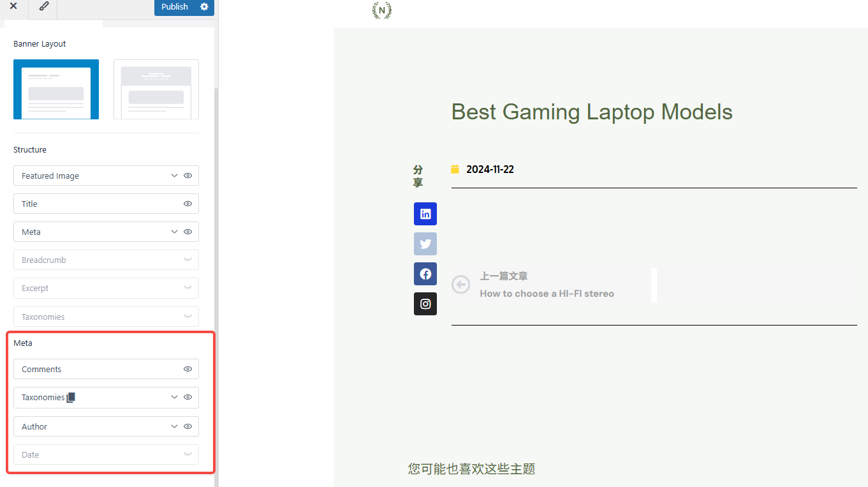
Task: Hide the Meta row in Structure list
Action: coord(188,232)
